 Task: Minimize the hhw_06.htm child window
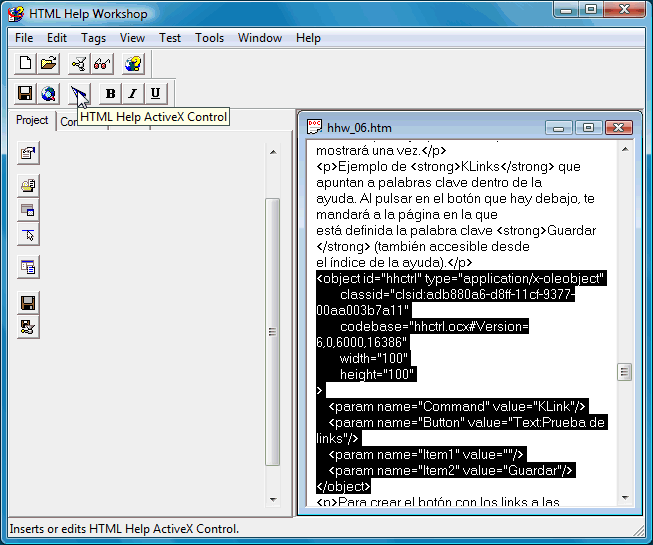coord(558,127)
